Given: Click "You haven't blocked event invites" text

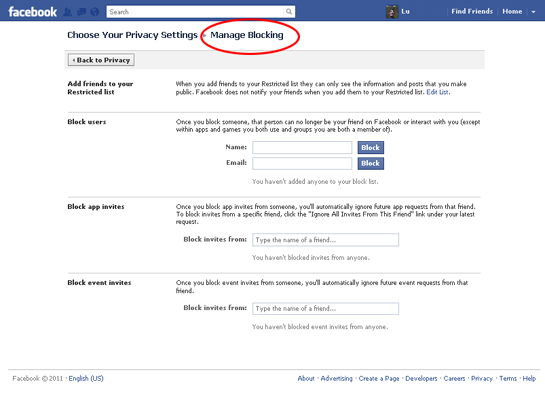Looking at the screenshot, I should click(x=320, y=327).
